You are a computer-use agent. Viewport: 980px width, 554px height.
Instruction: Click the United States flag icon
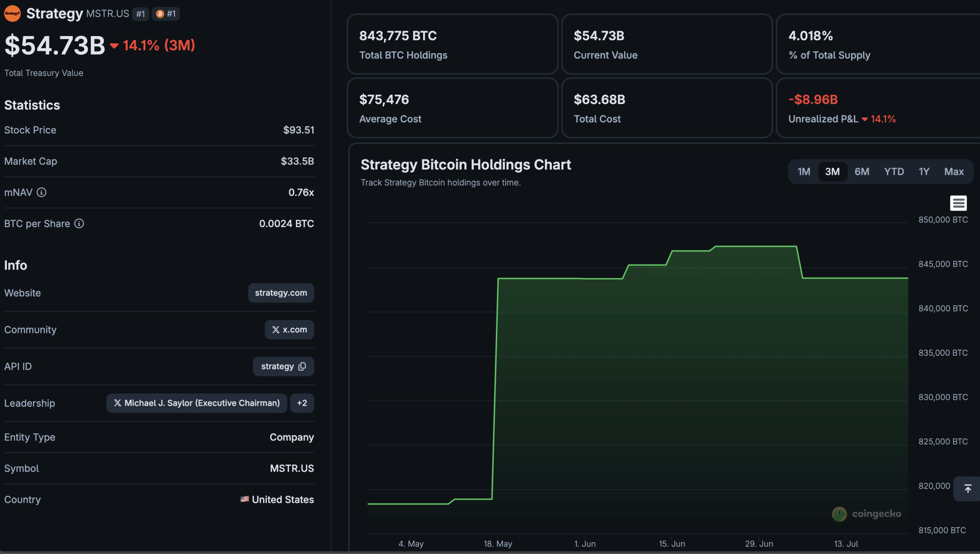(x=245, y=499)
